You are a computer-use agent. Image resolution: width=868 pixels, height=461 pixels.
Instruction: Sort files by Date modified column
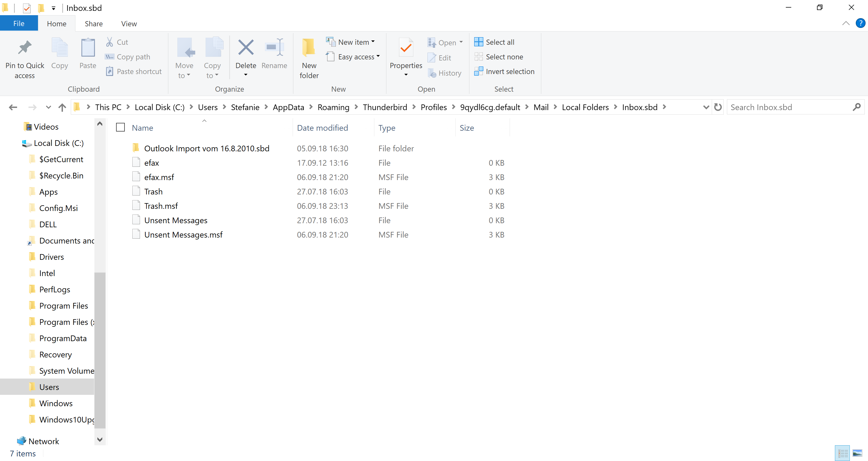pos(322,128)
